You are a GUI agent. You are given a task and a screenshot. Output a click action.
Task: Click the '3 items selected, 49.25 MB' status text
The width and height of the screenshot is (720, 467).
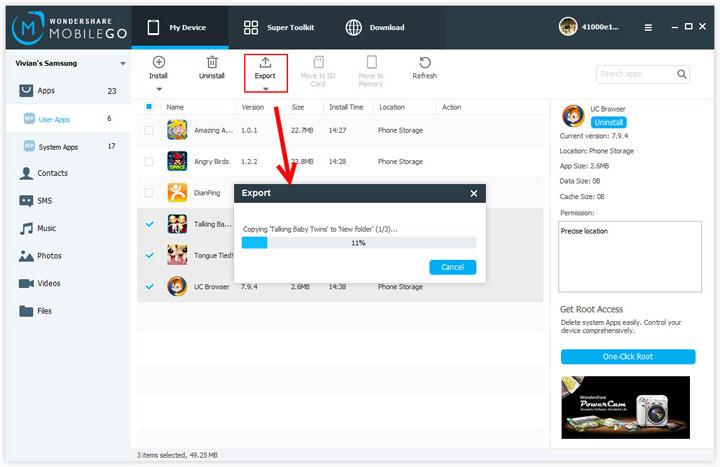(x=177, y=455)
